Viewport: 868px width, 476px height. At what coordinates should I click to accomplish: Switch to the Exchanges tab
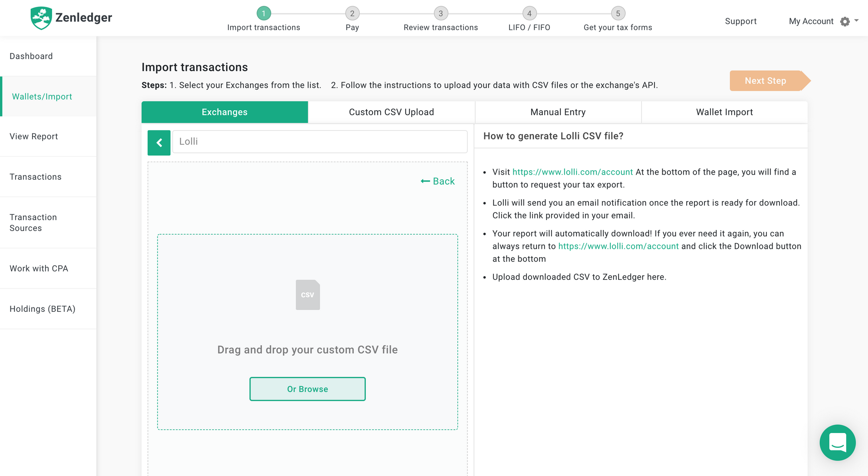(x=225, y=112)
